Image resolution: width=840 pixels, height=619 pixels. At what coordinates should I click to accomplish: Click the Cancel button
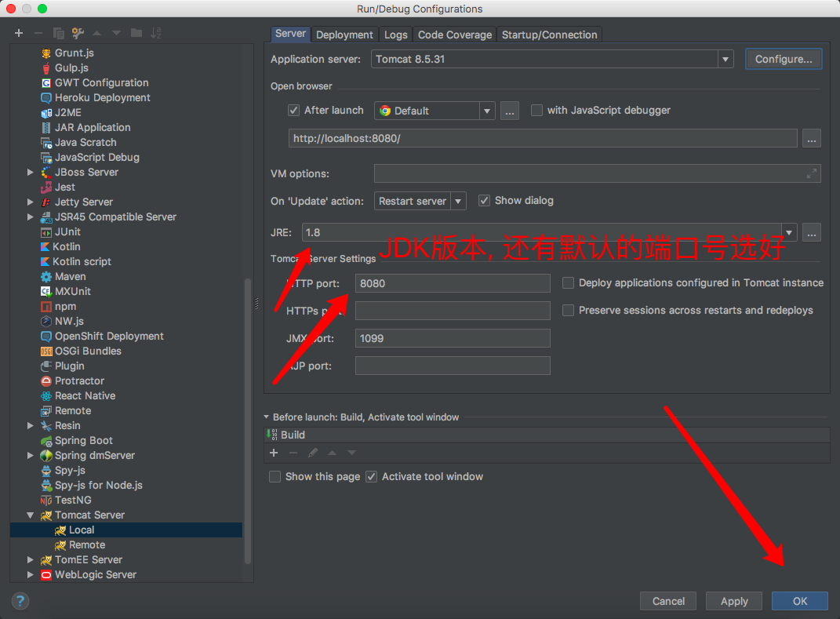pos(668,601)
